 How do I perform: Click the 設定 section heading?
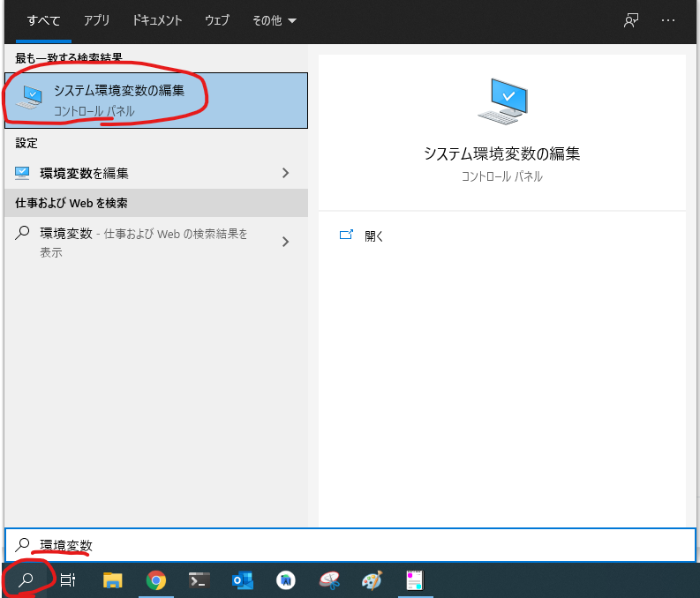click(26, 143)
